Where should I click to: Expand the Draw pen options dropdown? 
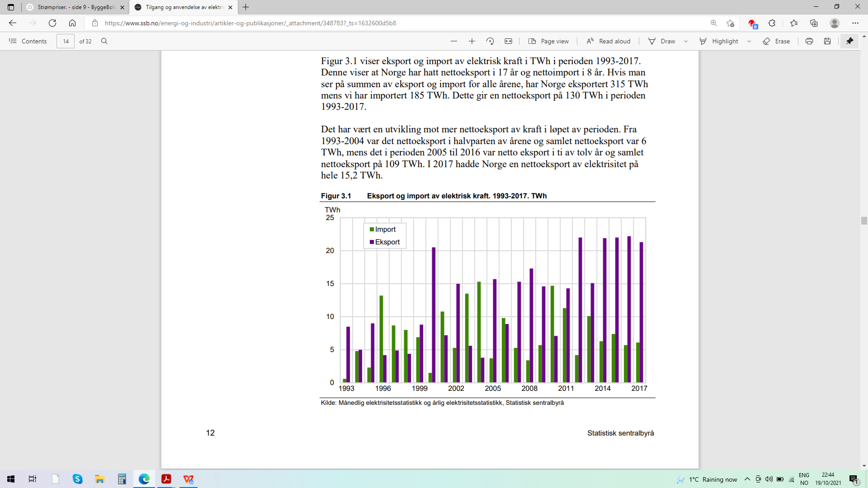point(686,41)
